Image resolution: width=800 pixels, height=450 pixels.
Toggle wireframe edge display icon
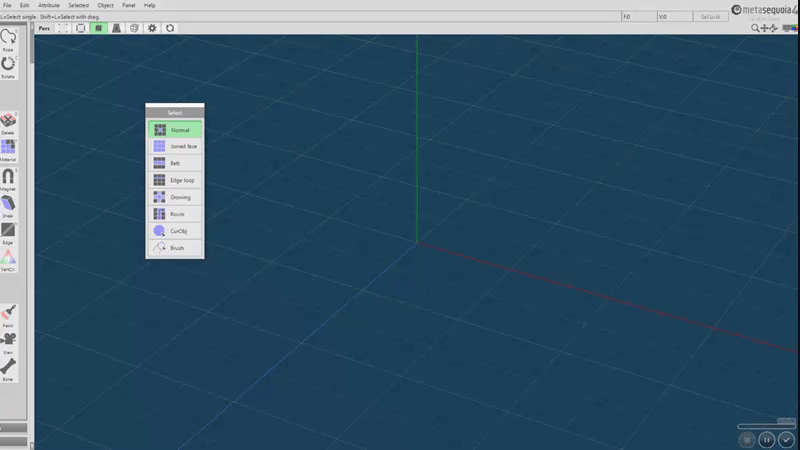click(x=81, y=29)
